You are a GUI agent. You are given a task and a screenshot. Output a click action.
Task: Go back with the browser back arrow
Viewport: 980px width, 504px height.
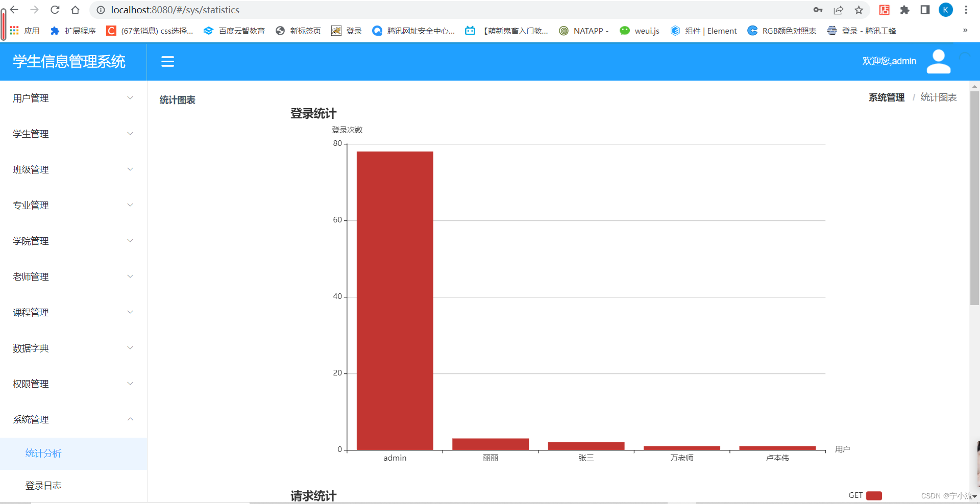coord(14,10)
